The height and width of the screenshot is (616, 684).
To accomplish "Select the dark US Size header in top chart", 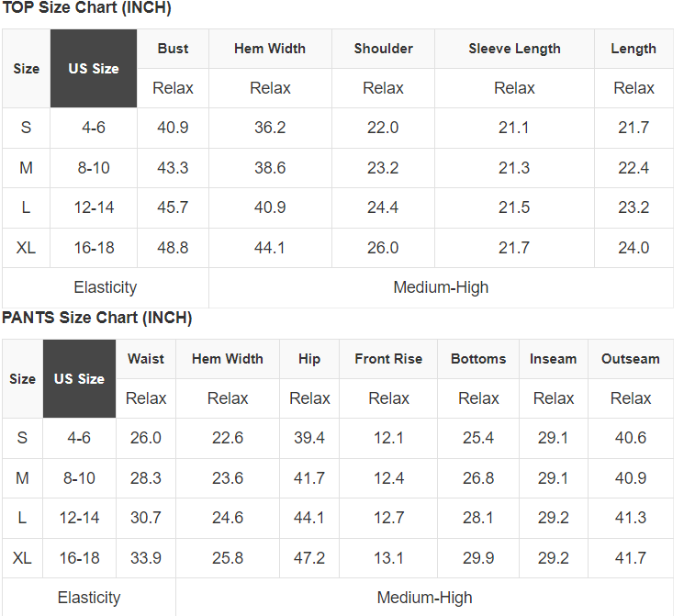I will tap(94, 69).
